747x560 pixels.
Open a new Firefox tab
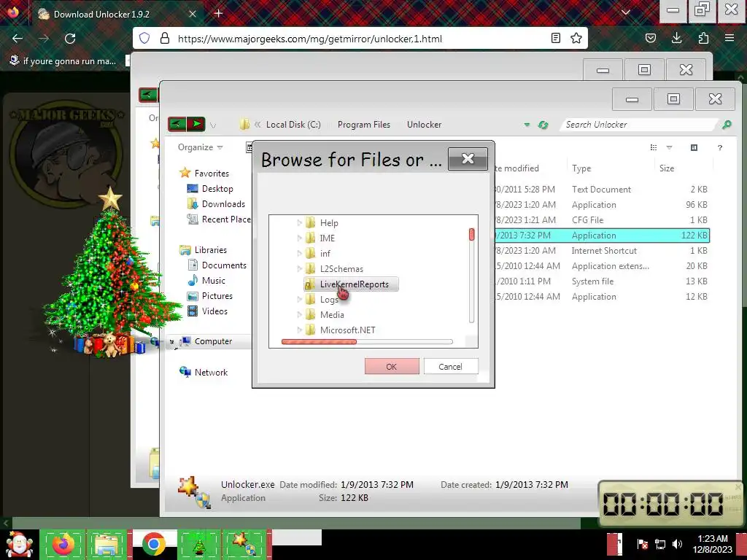tap(219, 13)
